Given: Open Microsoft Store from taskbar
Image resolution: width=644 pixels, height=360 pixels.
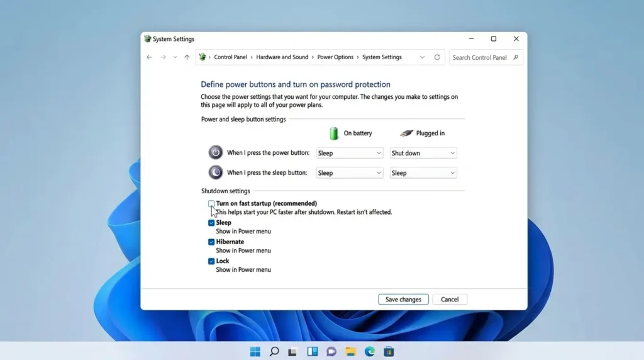Looking at the screenshot, I should pyautogui.click(x=389, y=352).
